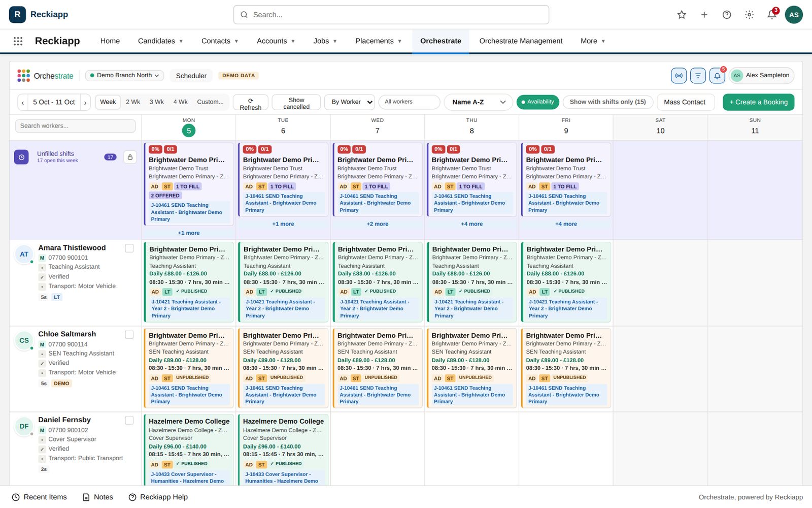Tick Amara Thistlewood's checkbox
The image size is (812, 508).
click(x=129, y=248)
